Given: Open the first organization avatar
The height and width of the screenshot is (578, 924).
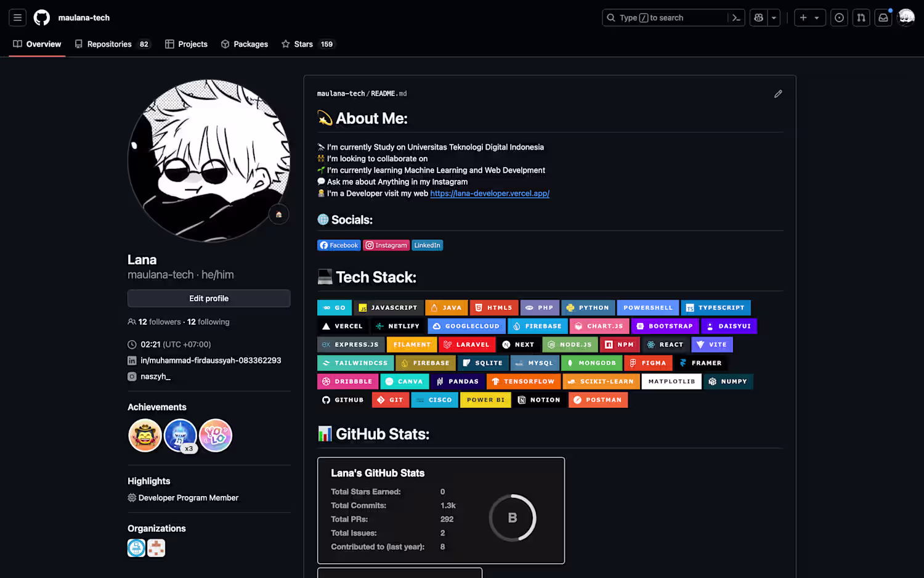Looking at the screenshot, I should (x=136, y=548).
